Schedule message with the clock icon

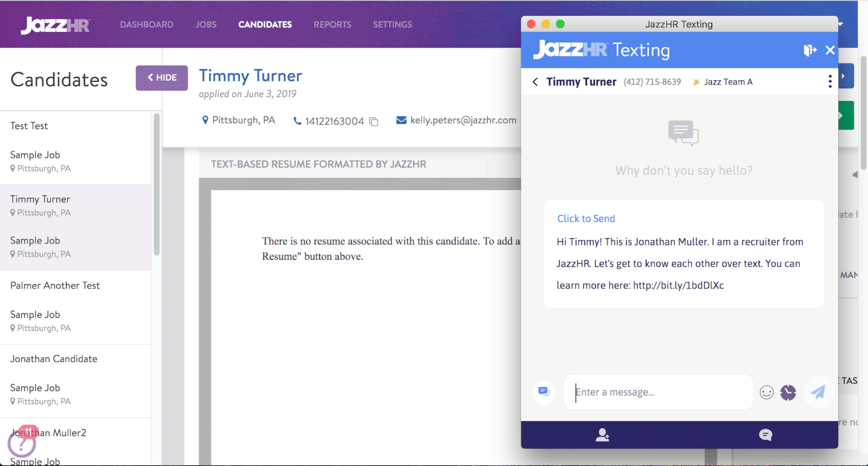tap(788, 392)
